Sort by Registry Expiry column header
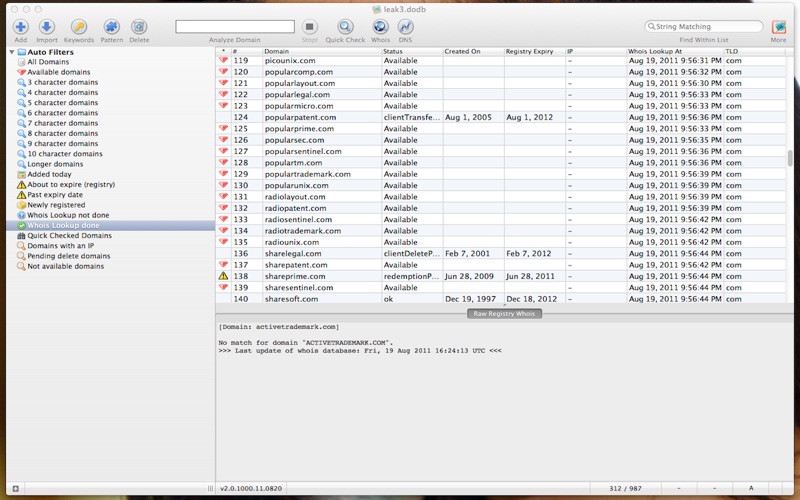Image resolution: width=800 pixels, height=500 pixels. 534,51
